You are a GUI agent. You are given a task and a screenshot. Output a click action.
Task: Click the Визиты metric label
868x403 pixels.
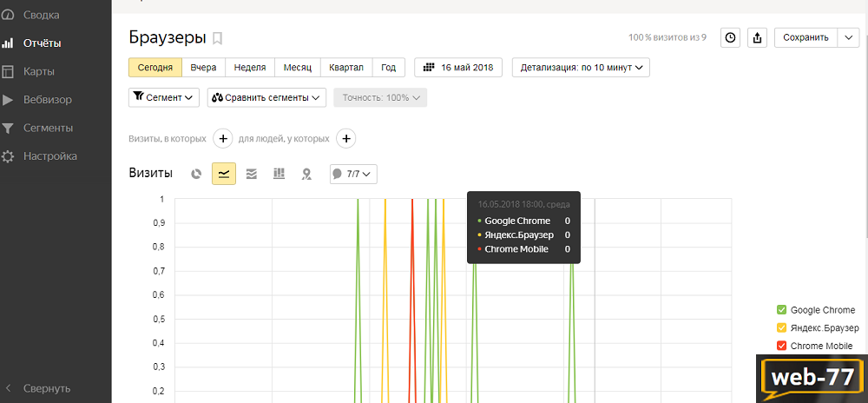150,173
